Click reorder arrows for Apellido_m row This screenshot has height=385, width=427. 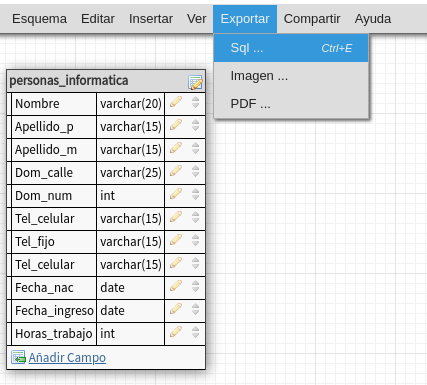tap(196, 148)
